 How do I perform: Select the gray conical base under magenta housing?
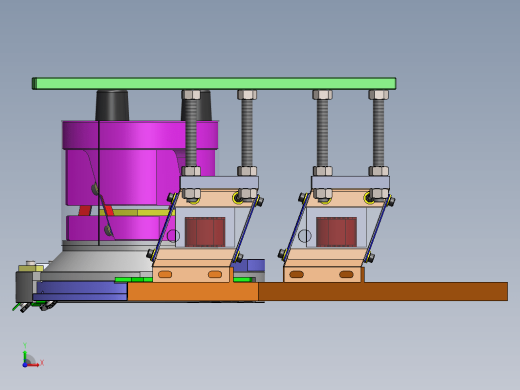(100, 261)
